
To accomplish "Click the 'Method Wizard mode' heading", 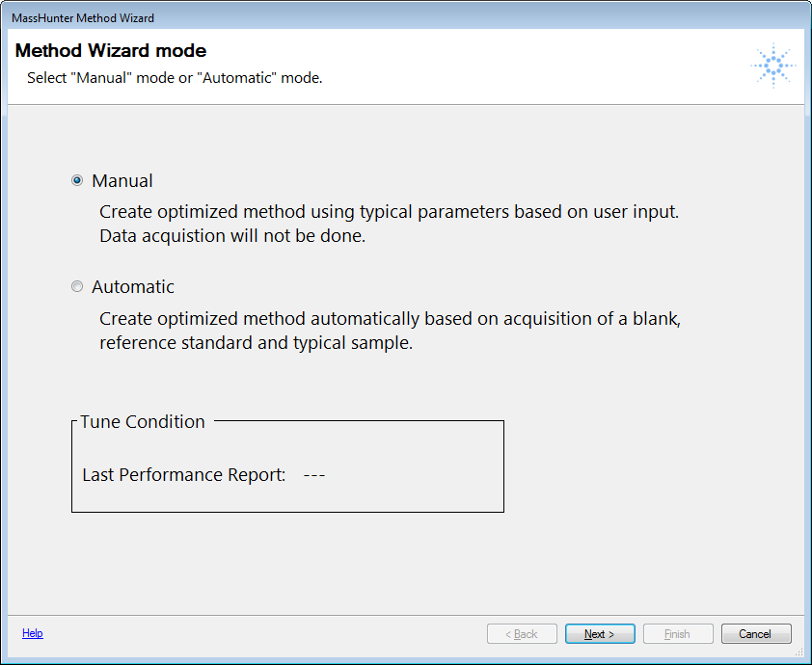I will pyautogui.click(x=111, y=51).
